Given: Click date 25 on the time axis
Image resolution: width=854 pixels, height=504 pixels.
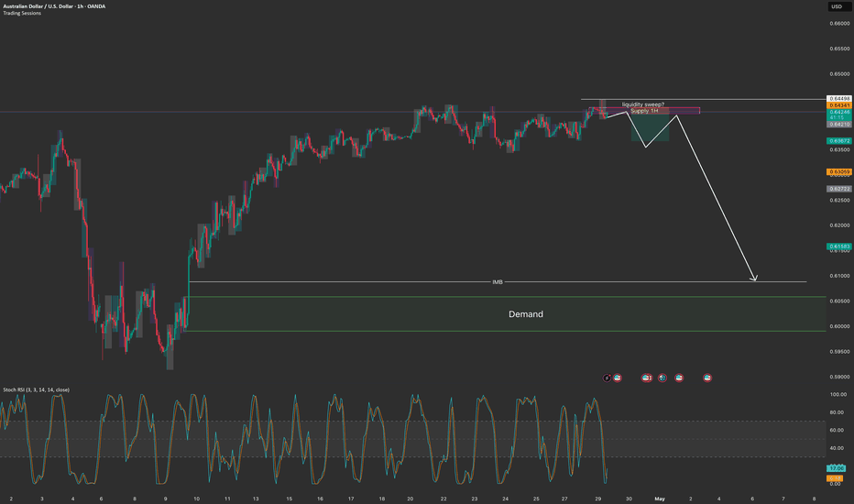Looking at the screenshot, I should point(536,499).
